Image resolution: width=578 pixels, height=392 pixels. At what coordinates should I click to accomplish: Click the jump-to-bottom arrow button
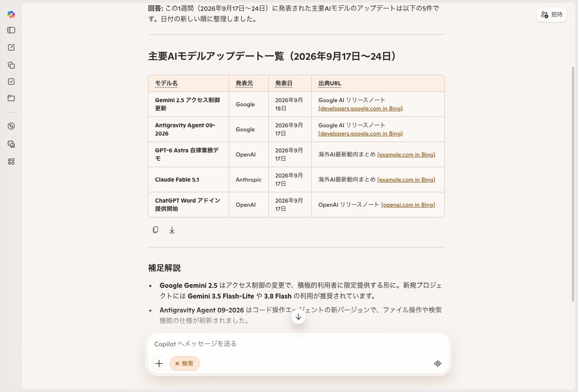point(298,316)
